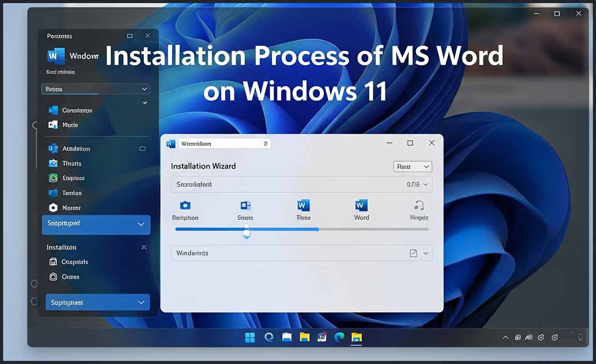Click the "Winnddiom" field in wizard title bar
This screenshot has width=596, height=364.
point(224,144)
